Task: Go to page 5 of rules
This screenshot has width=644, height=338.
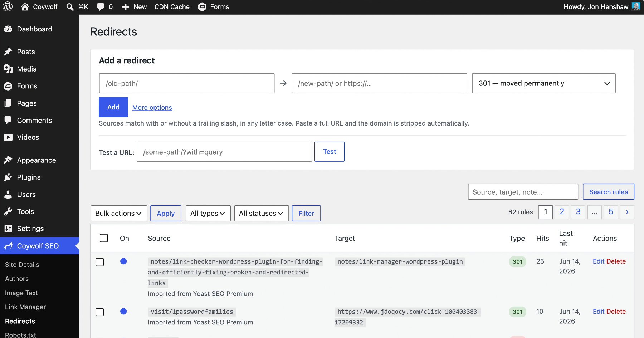Action: pos(611,212)
